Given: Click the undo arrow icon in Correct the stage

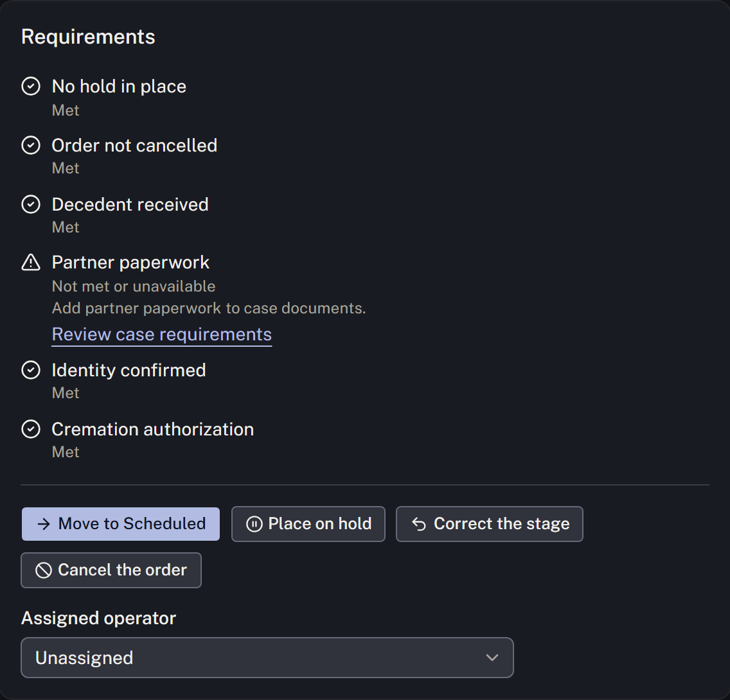Looking at the screenshot, I should click(418, 524).
